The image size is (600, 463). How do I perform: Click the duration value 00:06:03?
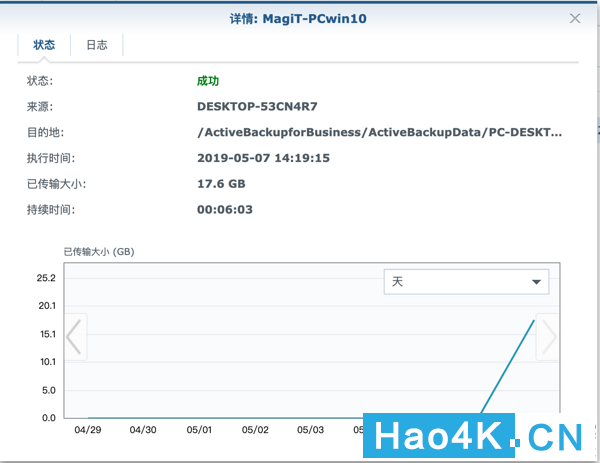tap(225, 210)
